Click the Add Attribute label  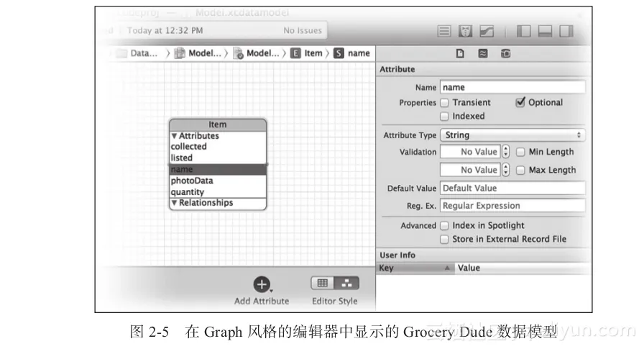coord(262,302)
